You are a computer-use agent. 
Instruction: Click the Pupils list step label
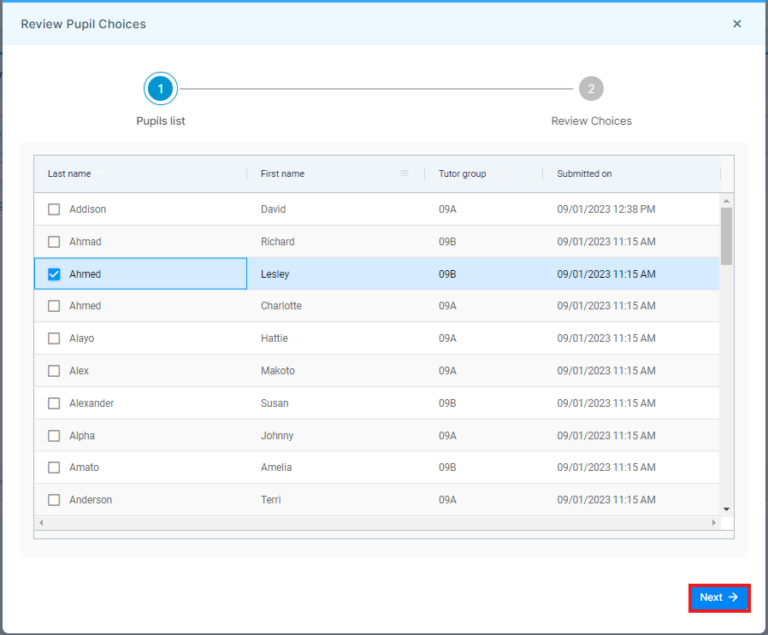tap(160, 121)
